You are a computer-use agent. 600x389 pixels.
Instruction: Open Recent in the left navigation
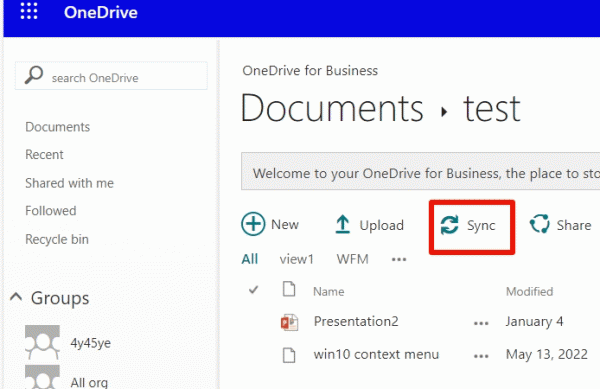(44, 155)
